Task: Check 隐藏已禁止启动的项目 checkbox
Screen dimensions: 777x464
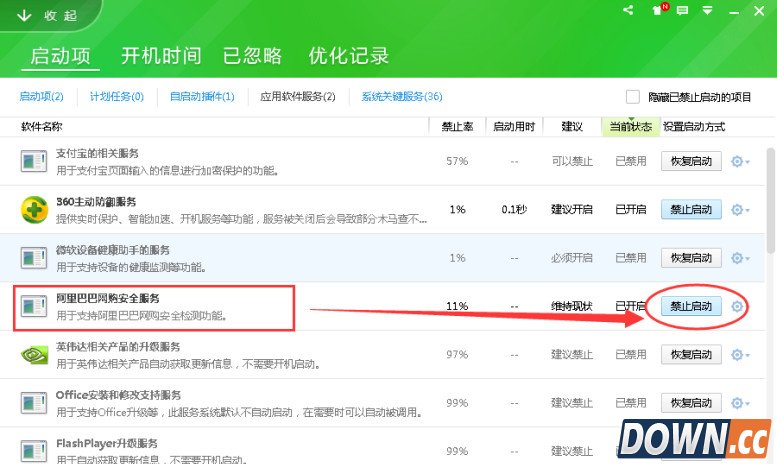Action: click(x=632, y=97)
